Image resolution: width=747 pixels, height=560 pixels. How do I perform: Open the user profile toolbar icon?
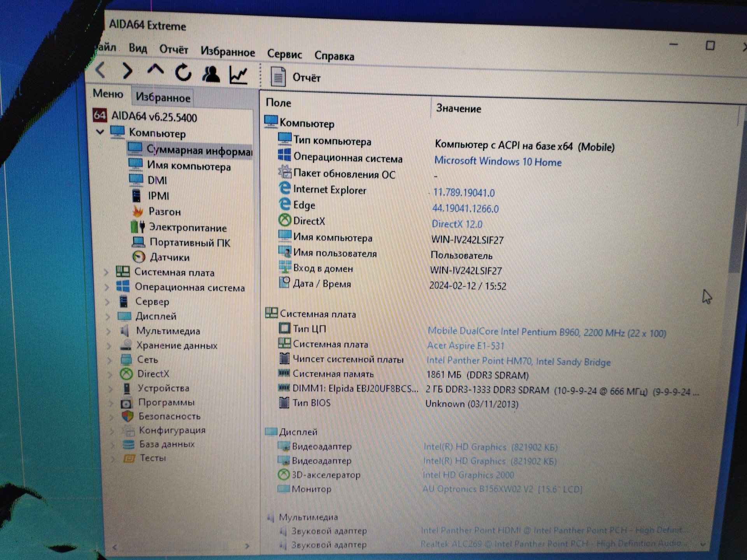coord(211,74)
